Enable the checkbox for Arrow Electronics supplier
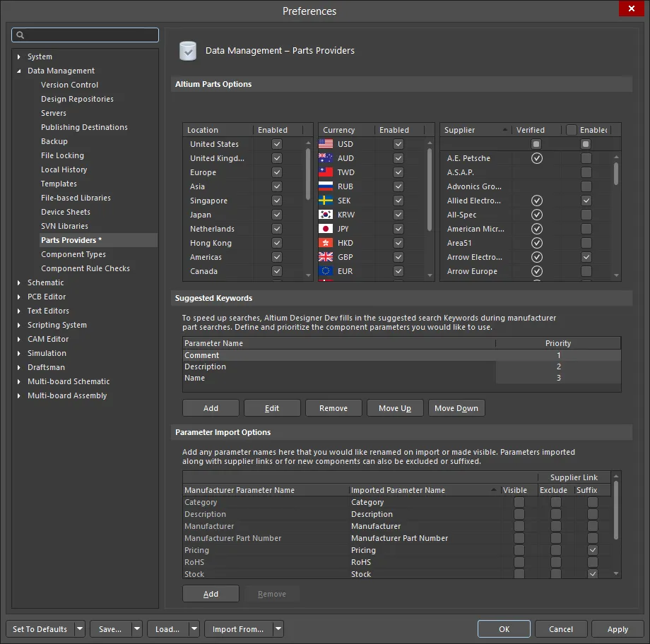650x644 pixels. click(x=586, y=257)
